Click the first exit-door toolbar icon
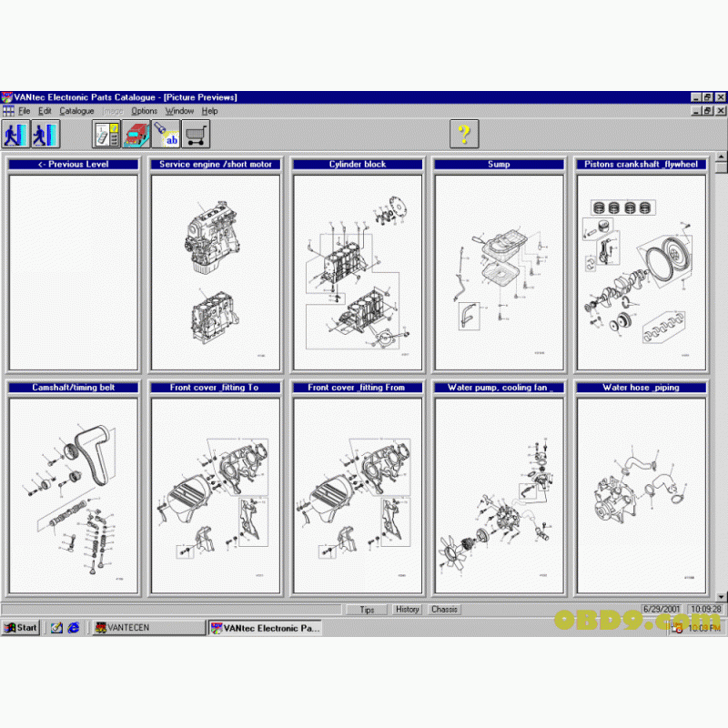 (x=15, y=134)
